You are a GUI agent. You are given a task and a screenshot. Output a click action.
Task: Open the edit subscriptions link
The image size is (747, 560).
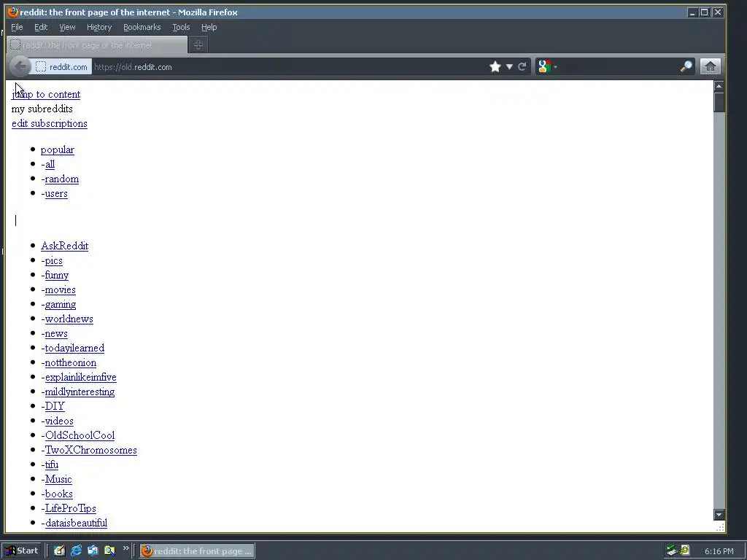point(50,123)
